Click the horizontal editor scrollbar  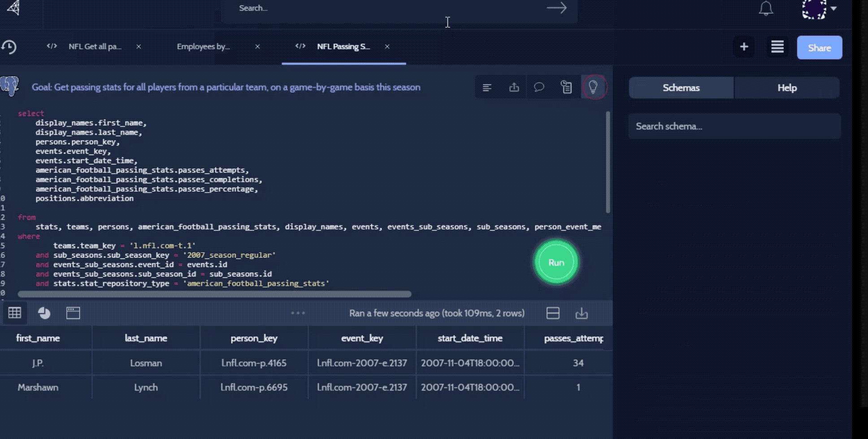coord(214,294)
